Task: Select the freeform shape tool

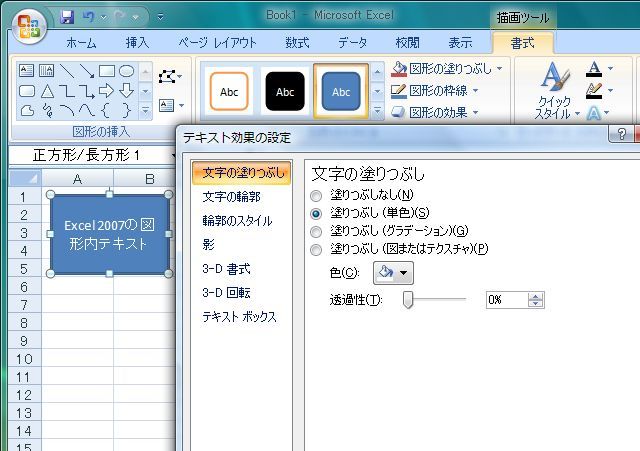Action: click(x=27, y=110)
